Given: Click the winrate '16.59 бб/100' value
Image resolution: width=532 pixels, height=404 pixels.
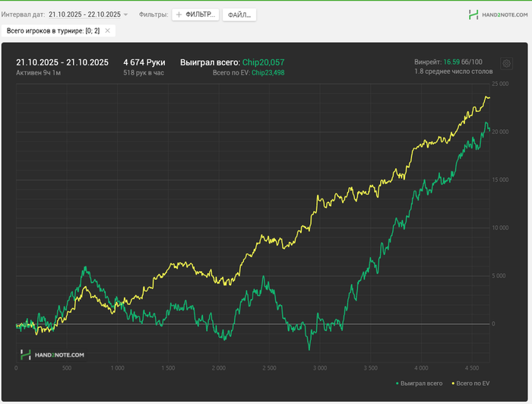Looking at the screenshot, I should point(463,62).
